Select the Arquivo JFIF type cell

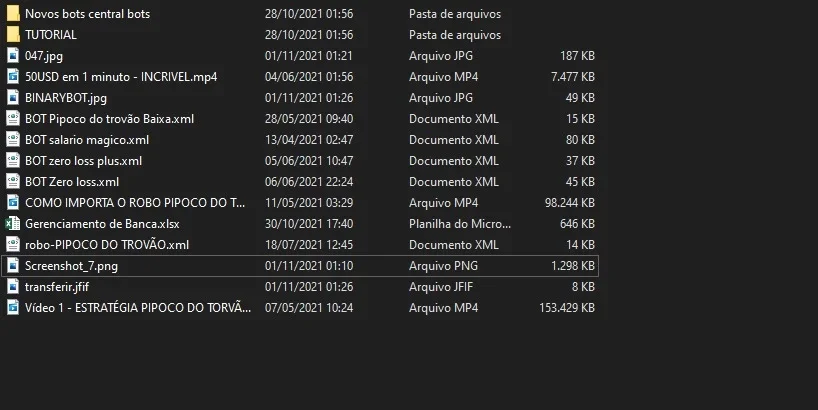pyautogui.click(x=441, y=286)
